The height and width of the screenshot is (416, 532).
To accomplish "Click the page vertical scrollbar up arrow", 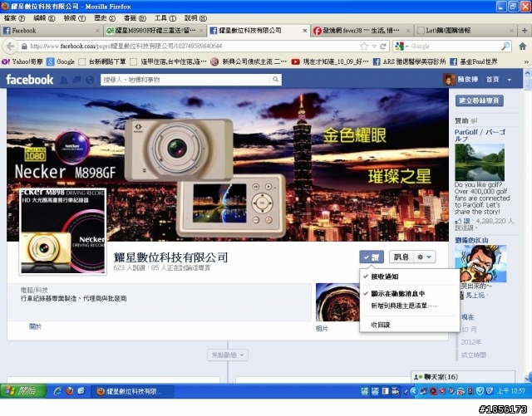I will (x=528, y=73).
